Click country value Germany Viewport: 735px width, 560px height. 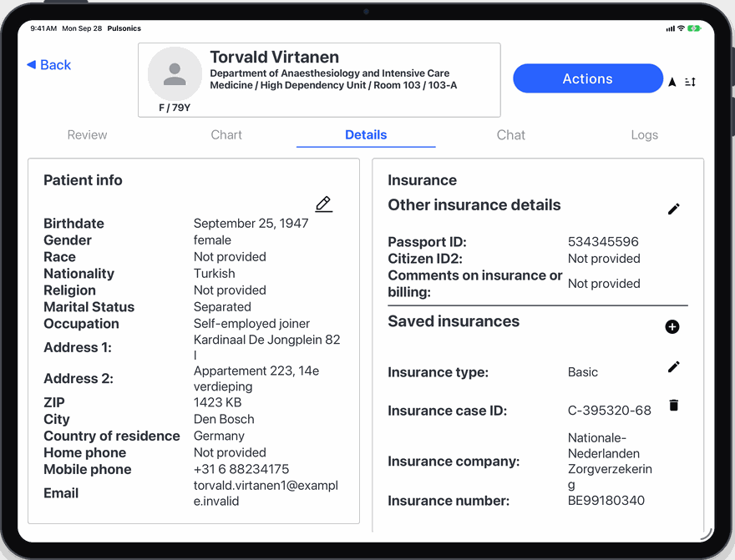[x=219, y=436]
